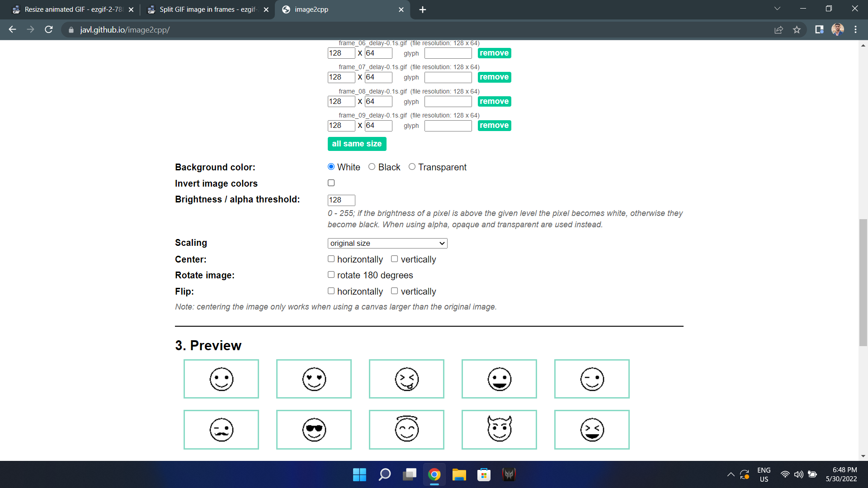The height and width of the screenshot is (488, 868).
Task: Reload the page with the refresh icon
Action: 49,30
